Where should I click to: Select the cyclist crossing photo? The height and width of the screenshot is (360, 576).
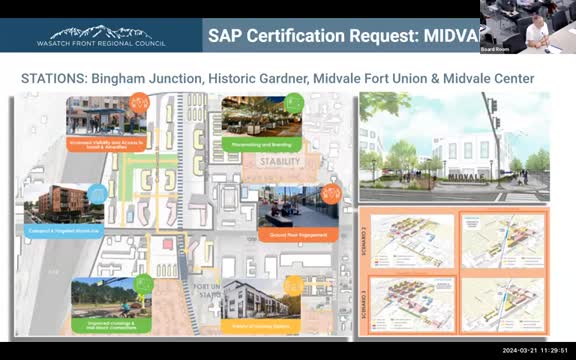point(111,298)
